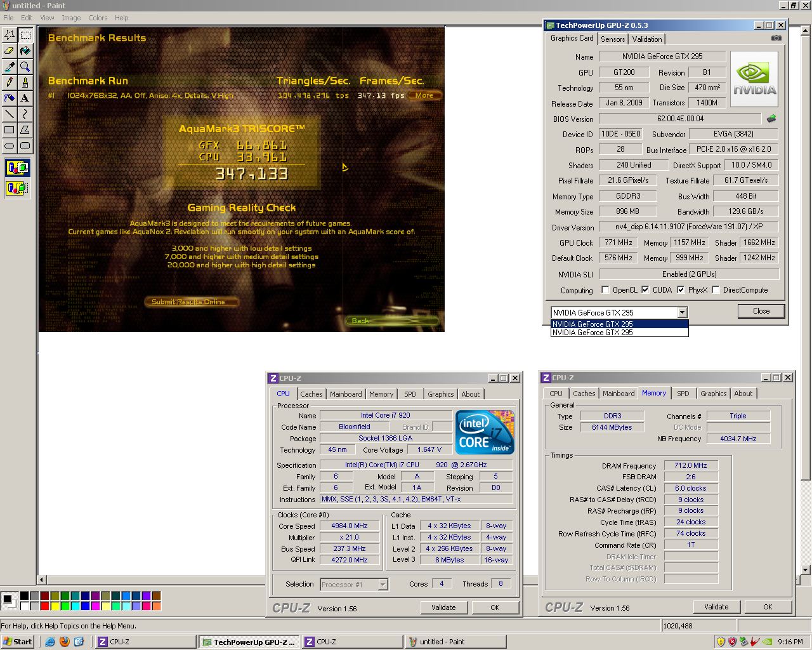Click the GPU-Z screenshot camera icon
Image resolution: width=812 pixels, height=650 pixels.
pyautogui.click(x=776, y=38)
